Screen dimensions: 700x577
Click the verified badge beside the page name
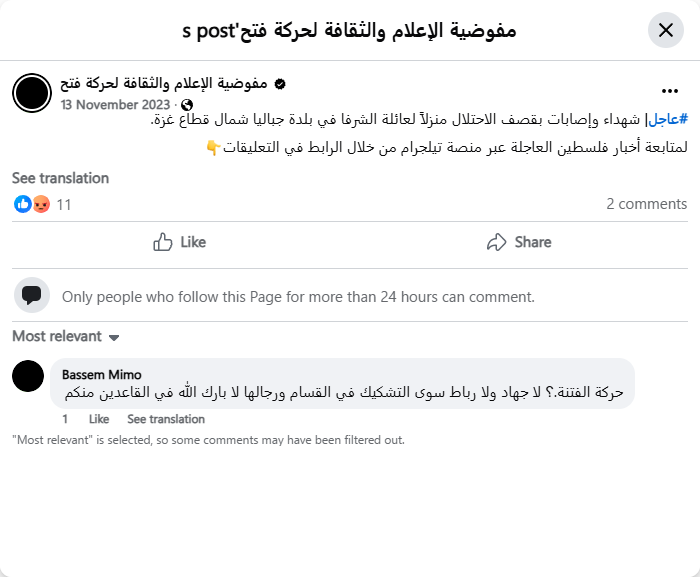[x=281, y=82]
